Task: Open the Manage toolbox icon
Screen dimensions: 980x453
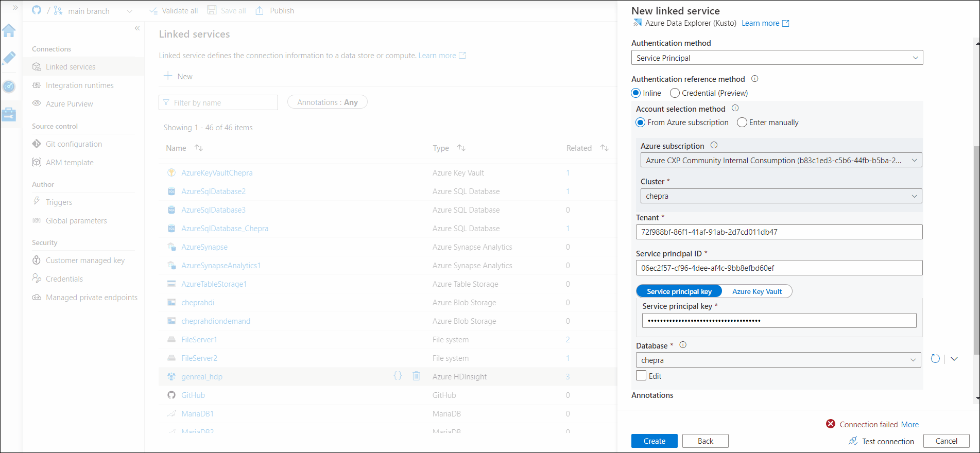Action: pyautogui.click(x=9, y=114)
